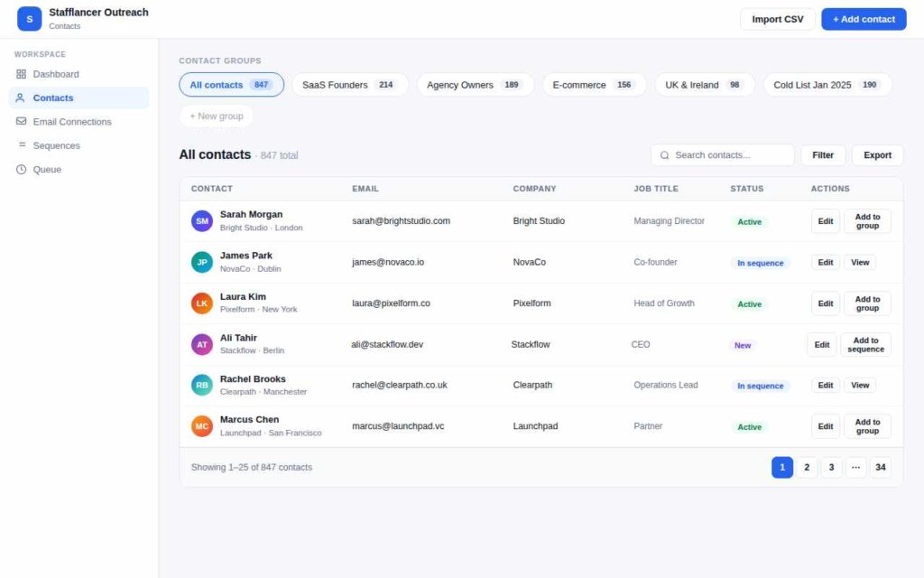Click the Launchpad company cell
This screenshot has width=924, height=578.
(x=535, y=426)
